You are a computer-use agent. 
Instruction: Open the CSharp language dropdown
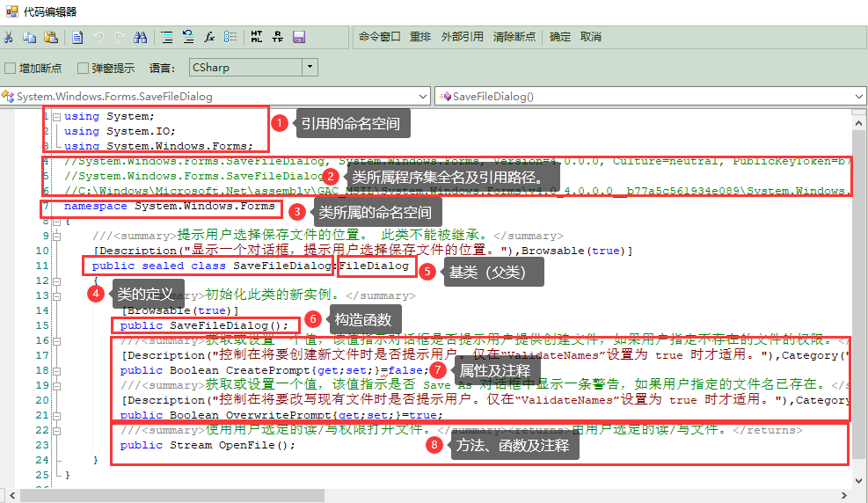310,68
